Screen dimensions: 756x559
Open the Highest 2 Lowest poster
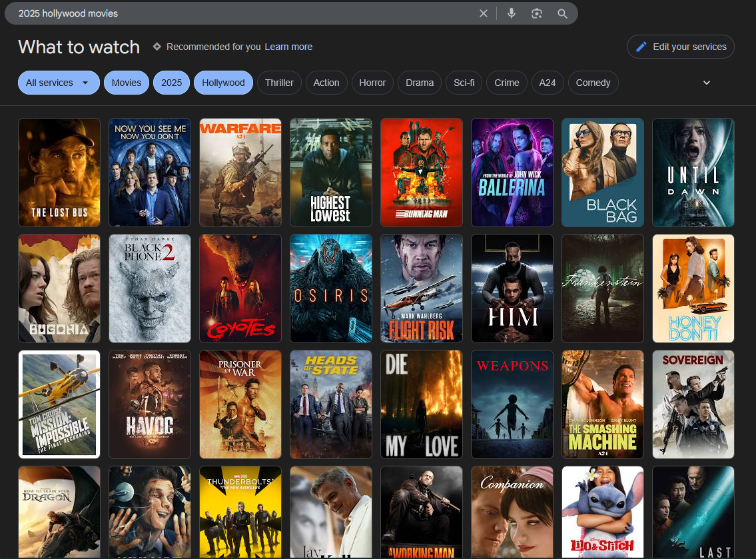pos(331,173)
